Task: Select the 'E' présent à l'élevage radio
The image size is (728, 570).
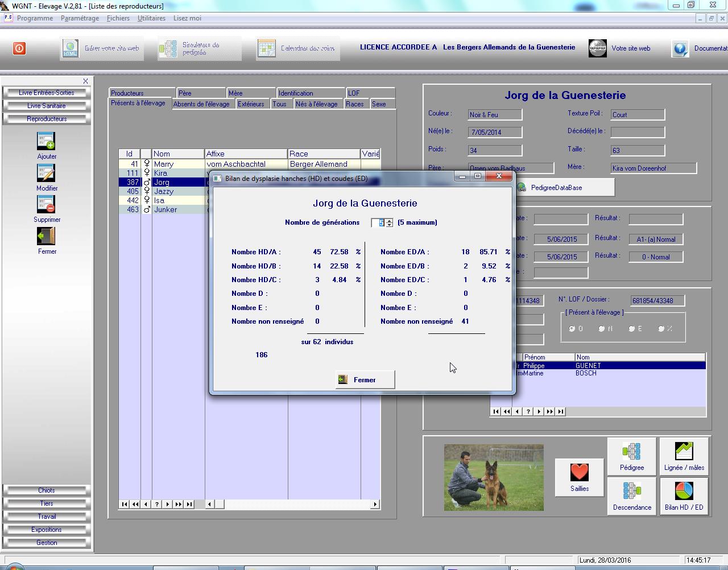Action: tap(631, 329)
